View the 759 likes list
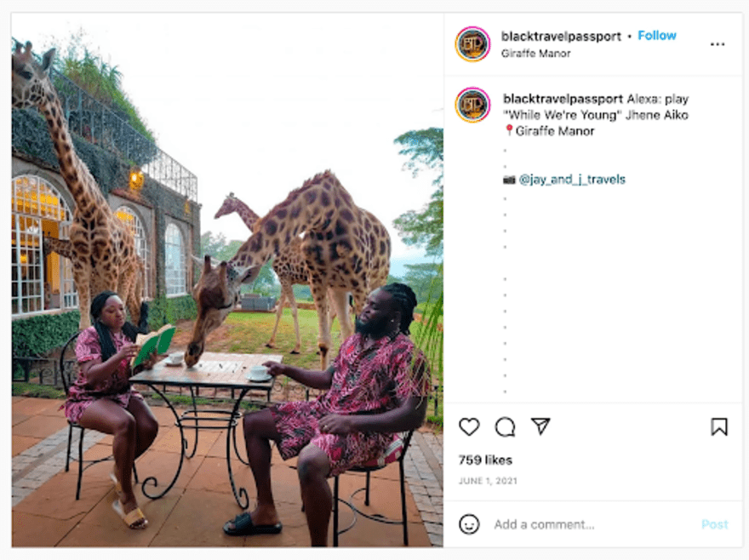 pyautogui.click(x=486, y=460)
